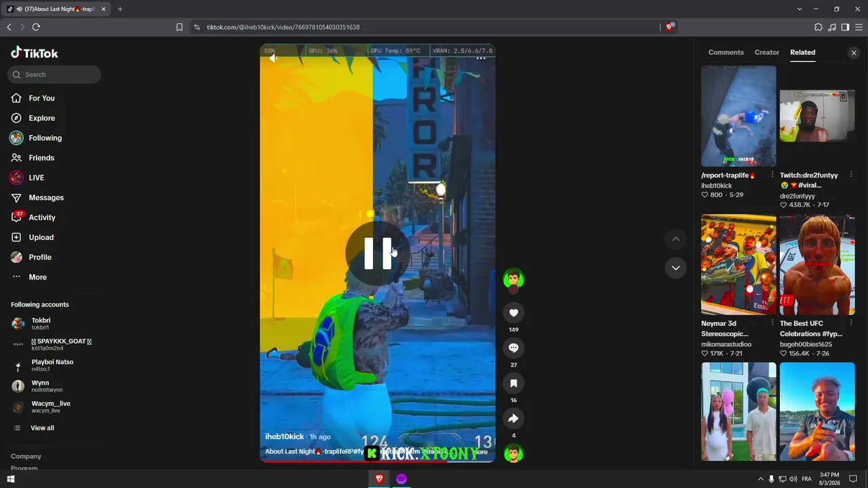
Task: Bookmark this page in the address bar
Action: pyautogui.click(x=179, y=27)
